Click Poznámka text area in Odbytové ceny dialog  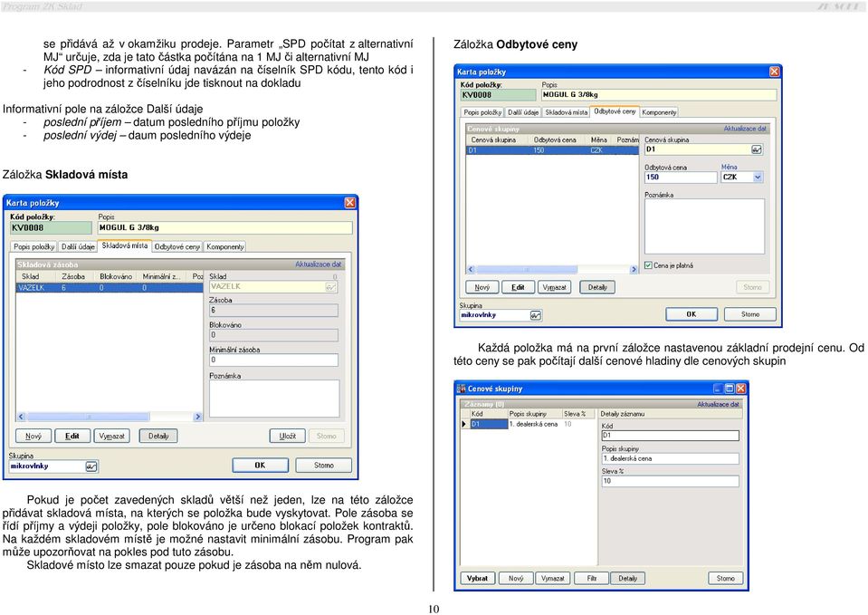[705, 226]
